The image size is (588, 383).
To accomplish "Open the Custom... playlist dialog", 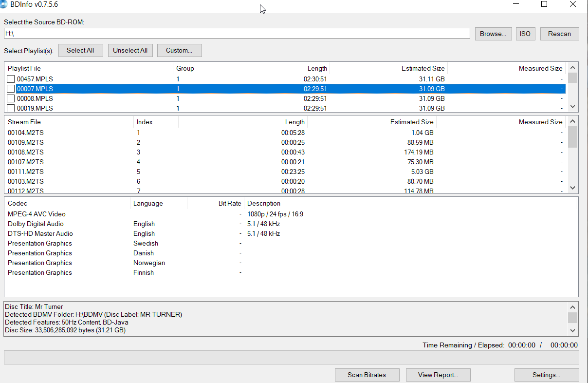I will [x=179, y=50].
